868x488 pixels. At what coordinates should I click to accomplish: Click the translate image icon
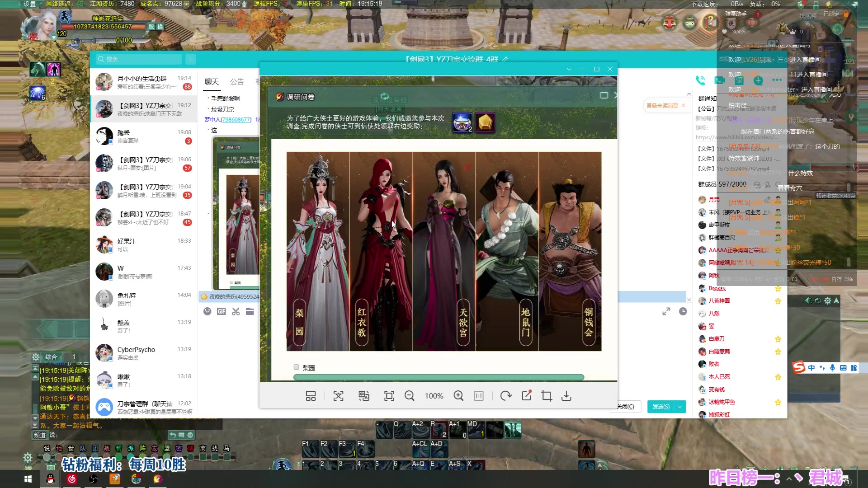point(363,396)
